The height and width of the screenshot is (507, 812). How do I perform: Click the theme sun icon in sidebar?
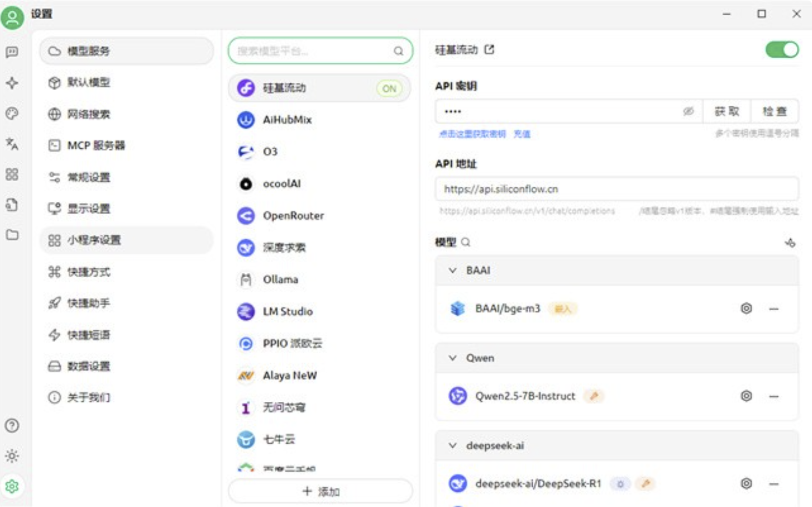click(x=12, y=456)
